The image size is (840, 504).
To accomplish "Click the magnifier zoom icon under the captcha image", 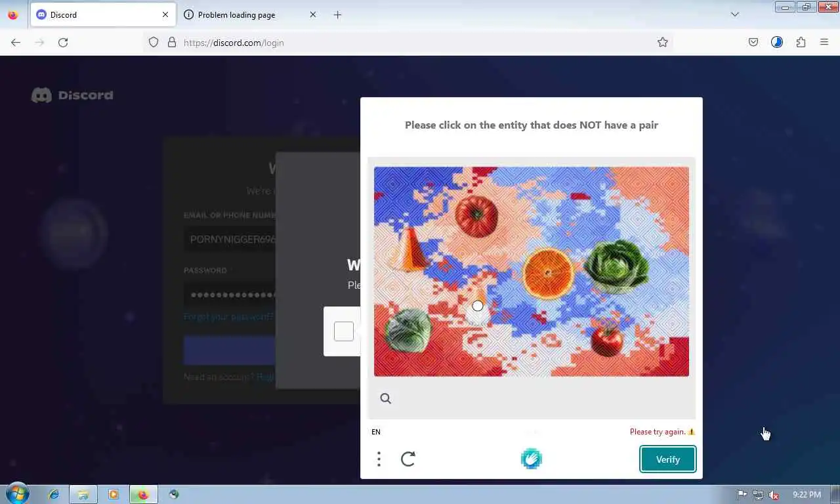I will coord(386,398).
